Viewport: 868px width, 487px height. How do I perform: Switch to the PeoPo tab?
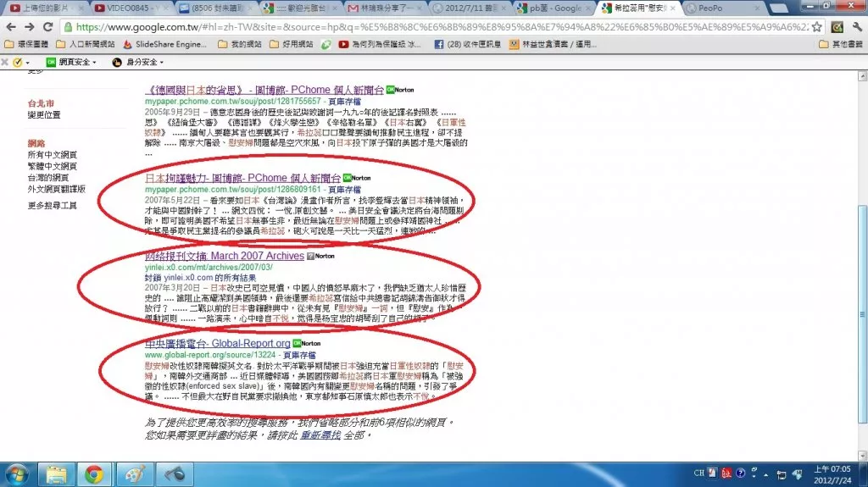tap(722, 8)
